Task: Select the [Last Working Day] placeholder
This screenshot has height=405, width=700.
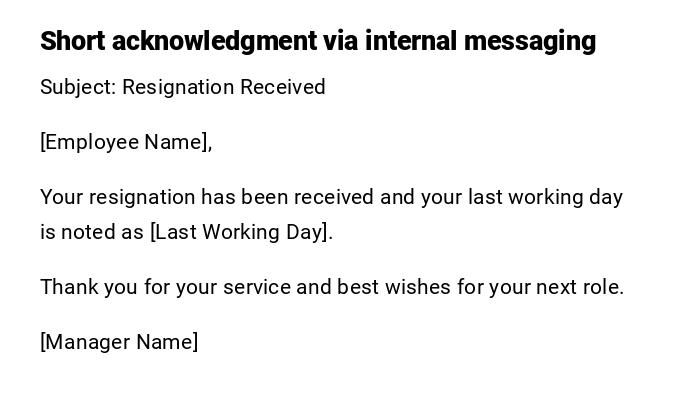Action: pyautogui.click(x=239, y=232)
